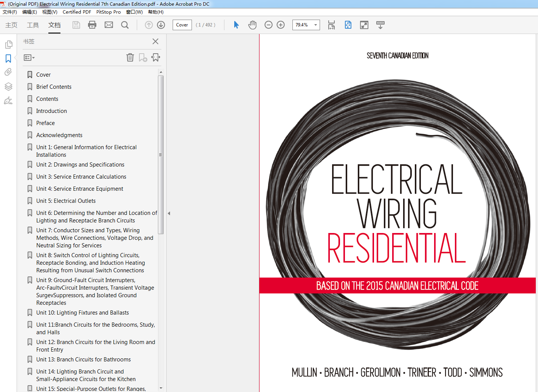The height and width of the screenshot is (392, 538).
Task: Open the PitStop Pro menu
Action: (x=108, y=12)
